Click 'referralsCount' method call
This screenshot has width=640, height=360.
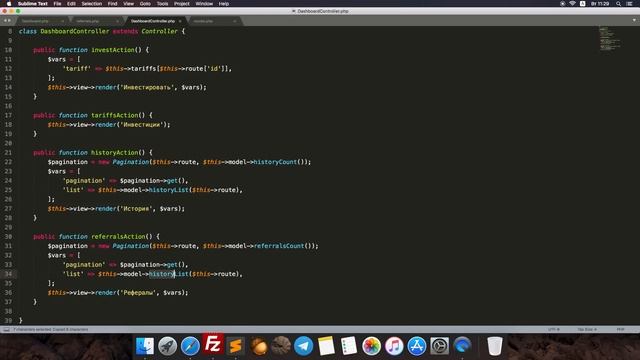tap(279, 246)
